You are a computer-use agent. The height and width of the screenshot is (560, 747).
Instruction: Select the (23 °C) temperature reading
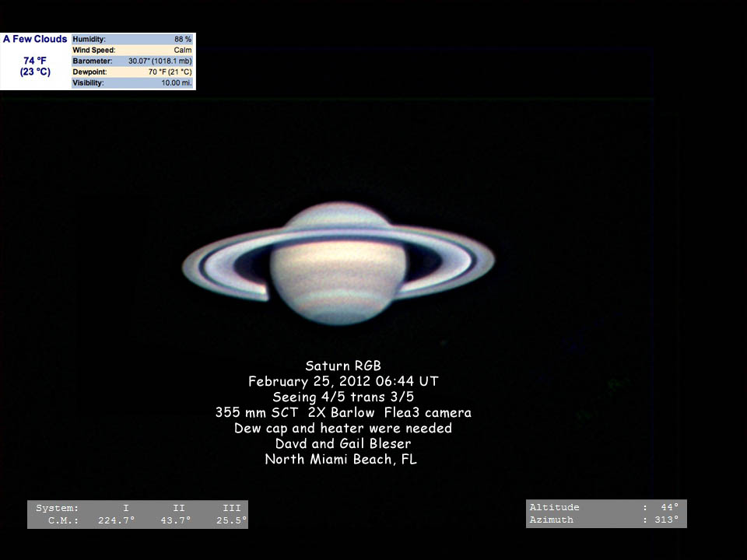click(35, 72)
